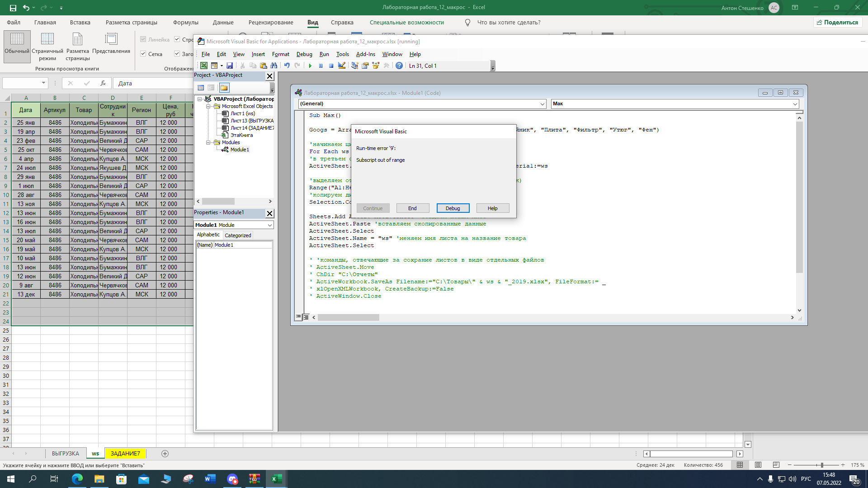Image resolution: width=868 pixels, height=488 pixels.
Task: Click Run macro green play icon
Action: [310, 66]
